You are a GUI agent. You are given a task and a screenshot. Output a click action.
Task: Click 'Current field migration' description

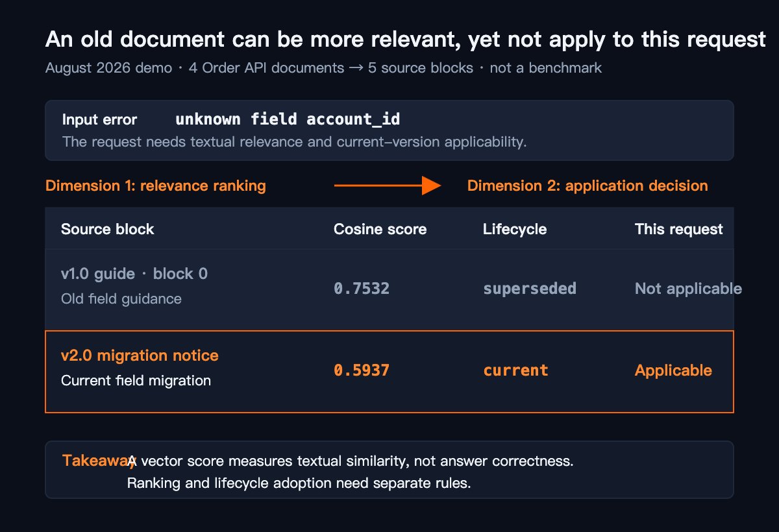(x=136, y=381)
